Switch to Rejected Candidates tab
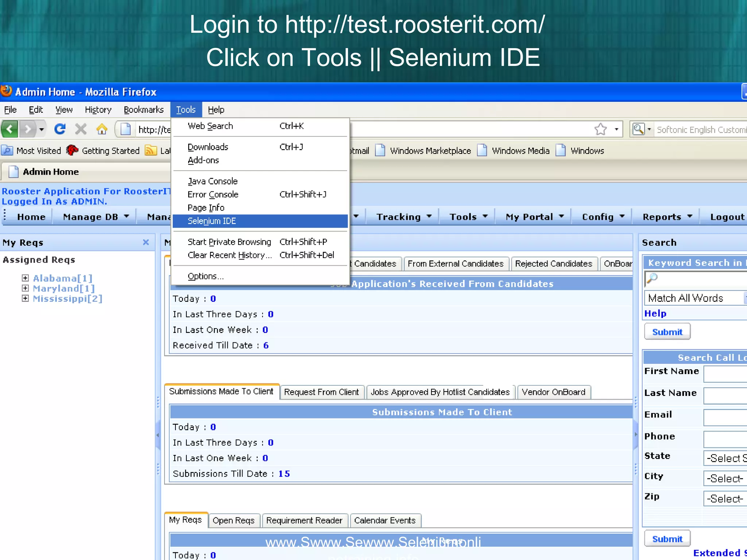747x560 pixels. tap(553, 264)
